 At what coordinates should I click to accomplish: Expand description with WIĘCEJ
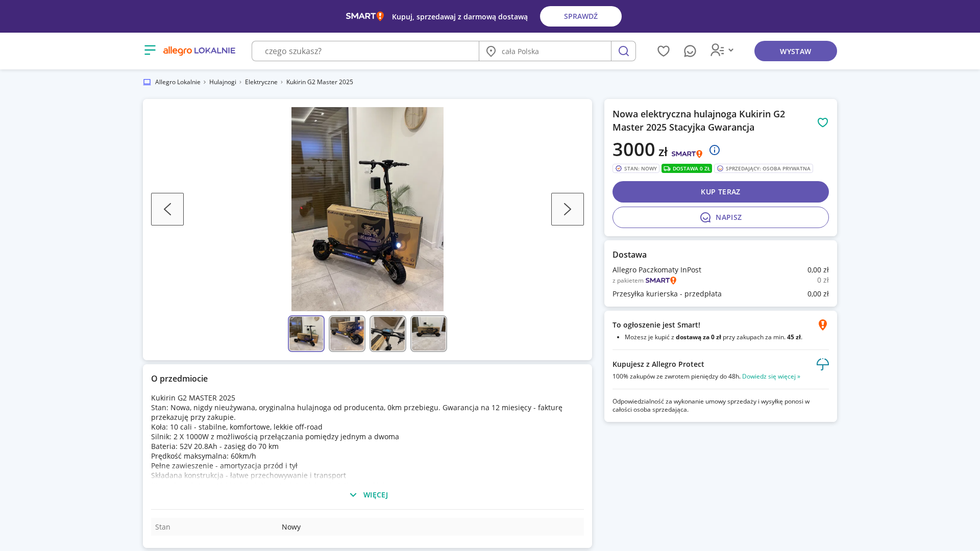pos(369,495)
